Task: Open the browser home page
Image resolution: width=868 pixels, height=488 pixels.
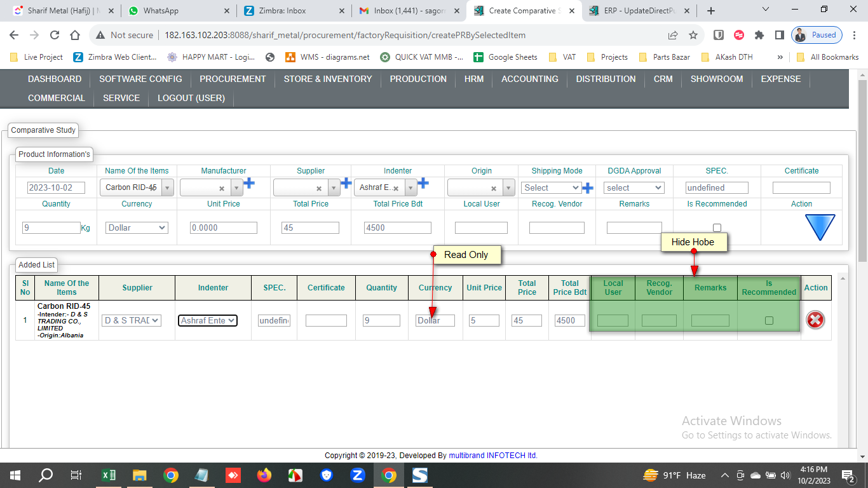Action: tap(75, 35)
